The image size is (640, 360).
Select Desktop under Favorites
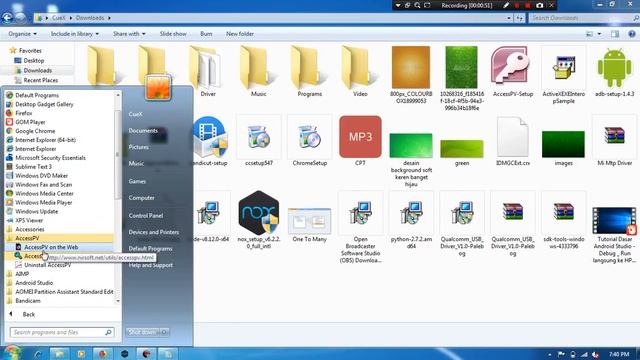click(33, 60)
